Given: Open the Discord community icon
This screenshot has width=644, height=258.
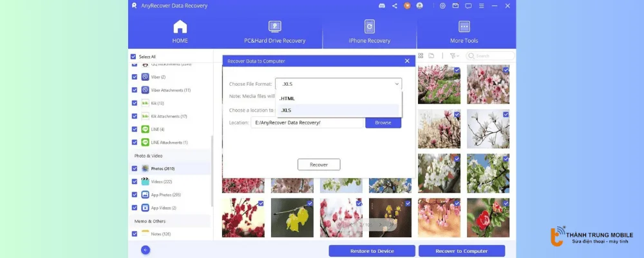Looking at the screenshot, I should tap(381, 6).
